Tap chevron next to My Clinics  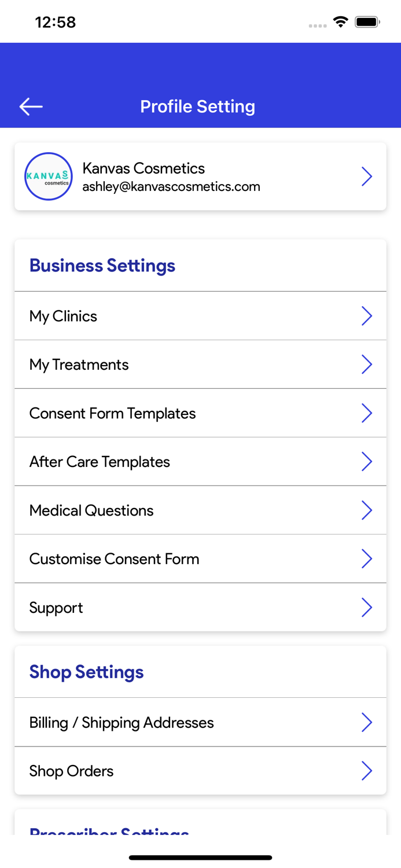[366, 316]
